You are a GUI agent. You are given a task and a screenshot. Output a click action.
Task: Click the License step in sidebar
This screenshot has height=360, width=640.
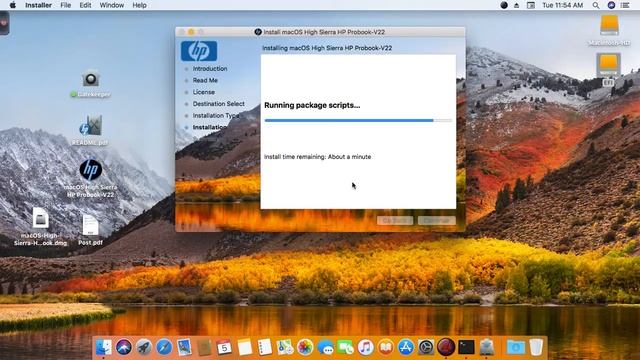(x=204, y=92)
